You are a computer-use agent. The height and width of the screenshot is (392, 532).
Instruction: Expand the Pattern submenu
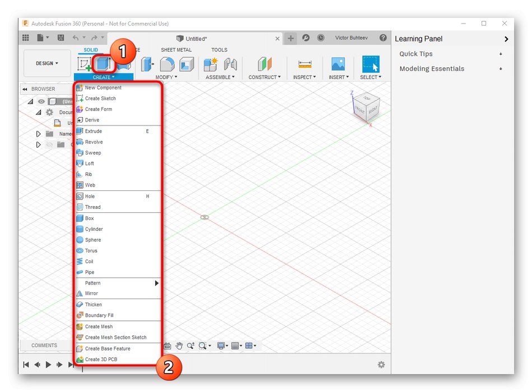pos(118,283)
